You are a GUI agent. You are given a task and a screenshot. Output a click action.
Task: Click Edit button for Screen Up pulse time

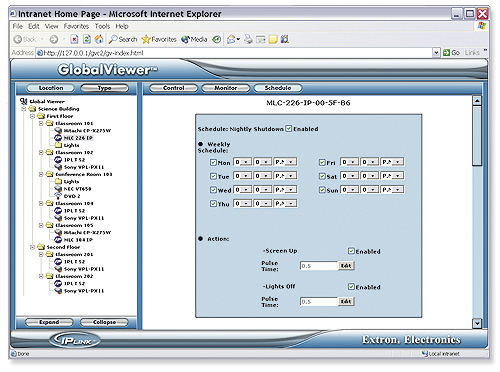click(x=346, y=266)
